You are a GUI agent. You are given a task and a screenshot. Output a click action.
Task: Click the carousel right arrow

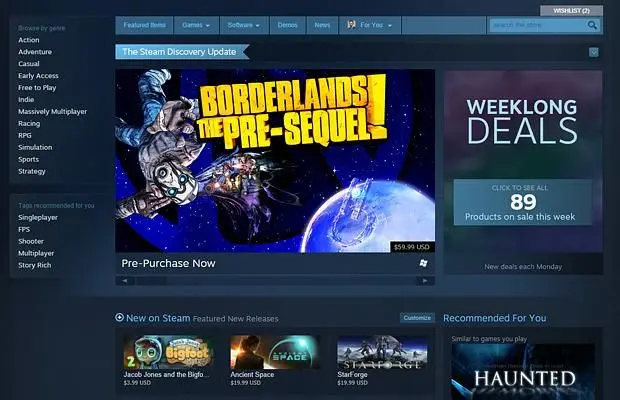tap(425, 281)
